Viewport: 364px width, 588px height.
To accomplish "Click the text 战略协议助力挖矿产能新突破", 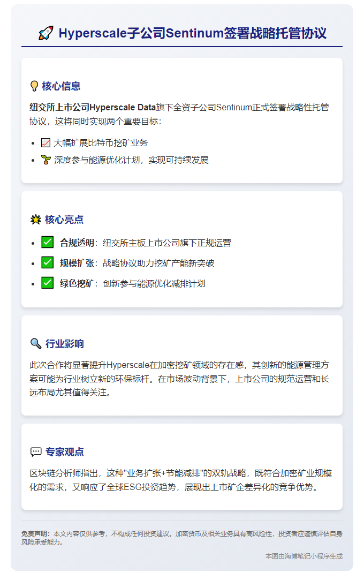I will pyautogui.click(x=158, y=263).
